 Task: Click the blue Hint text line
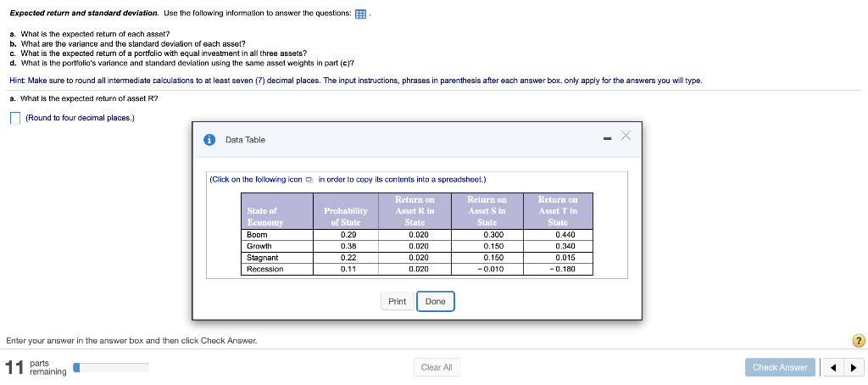click(356, 81)
